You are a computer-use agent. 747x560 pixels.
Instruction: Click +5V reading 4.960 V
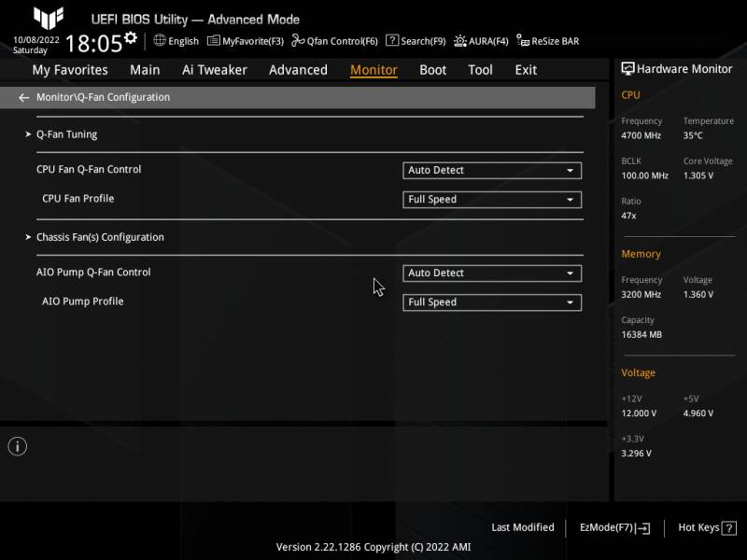[x=698, y=413]
